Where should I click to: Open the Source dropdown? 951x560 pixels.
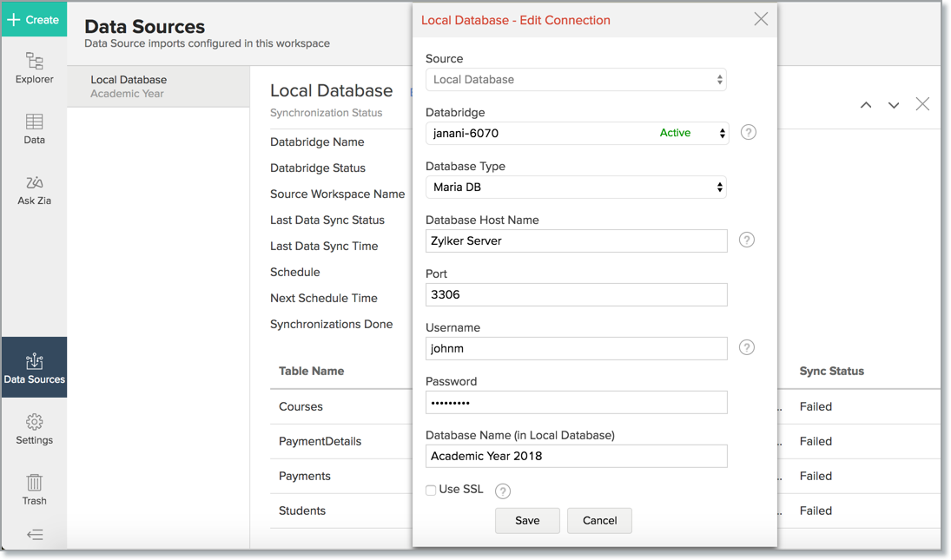click(576, 80)
